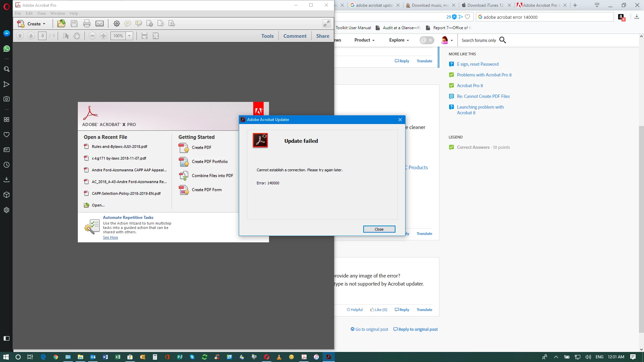This screenshot has height=362, width=644.
Task: Toggle read mode expand icon
Action: [x=326, y=23]
